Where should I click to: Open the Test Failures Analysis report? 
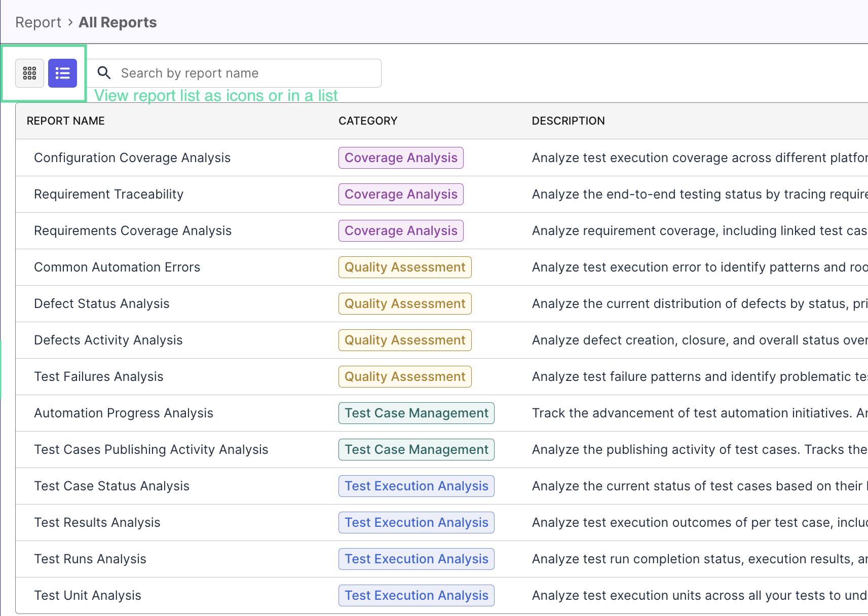[x=99, y=376]
